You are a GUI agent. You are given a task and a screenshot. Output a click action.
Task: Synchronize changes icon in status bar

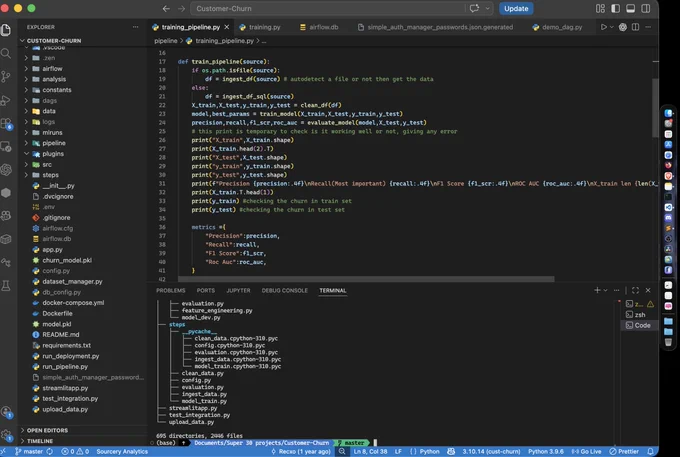click(x=50, y=451)
